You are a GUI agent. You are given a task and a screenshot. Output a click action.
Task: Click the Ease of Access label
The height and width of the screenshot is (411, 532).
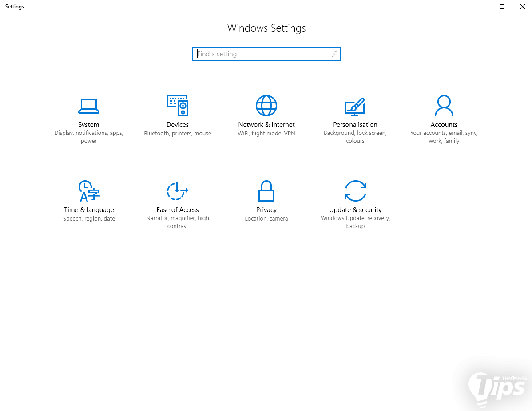(178, 209)
